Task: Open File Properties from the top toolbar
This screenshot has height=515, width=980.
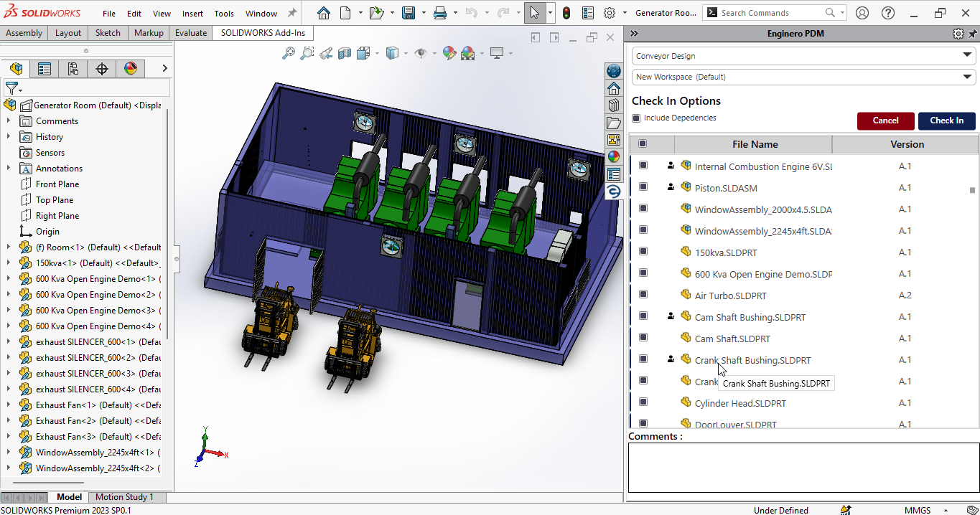Action: tap(588, 13)
